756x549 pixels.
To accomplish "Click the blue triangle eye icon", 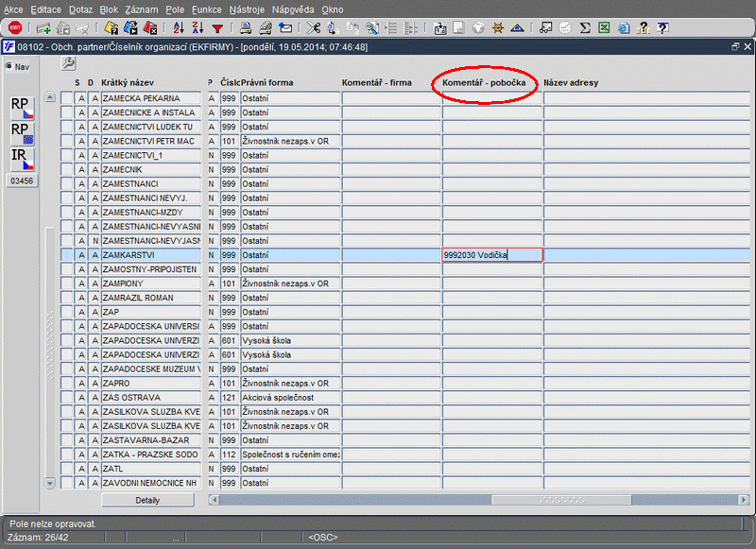I will click(x=517, y=28).
